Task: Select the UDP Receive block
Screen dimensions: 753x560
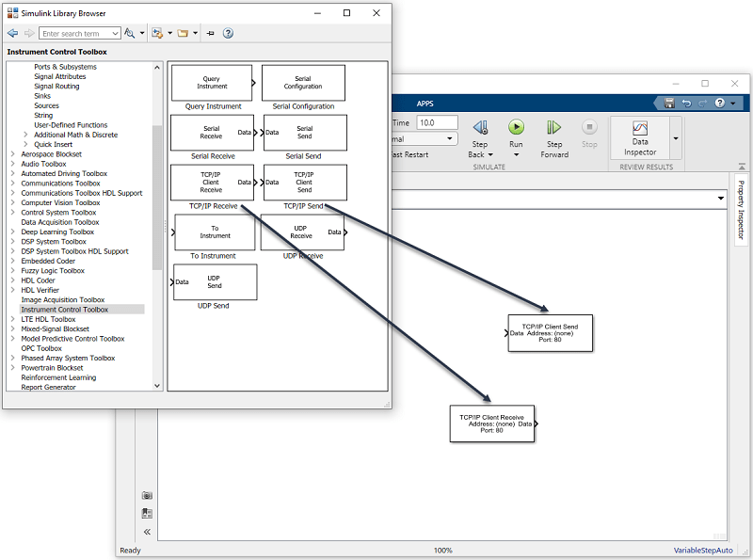Action: (302, 232)
